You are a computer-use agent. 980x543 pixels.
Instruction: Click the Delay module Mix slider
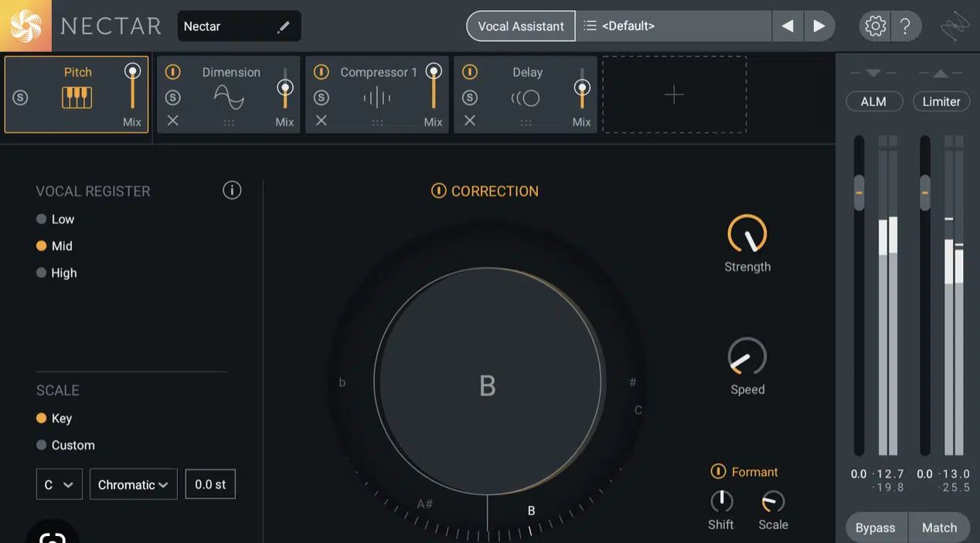coord(582,87)
